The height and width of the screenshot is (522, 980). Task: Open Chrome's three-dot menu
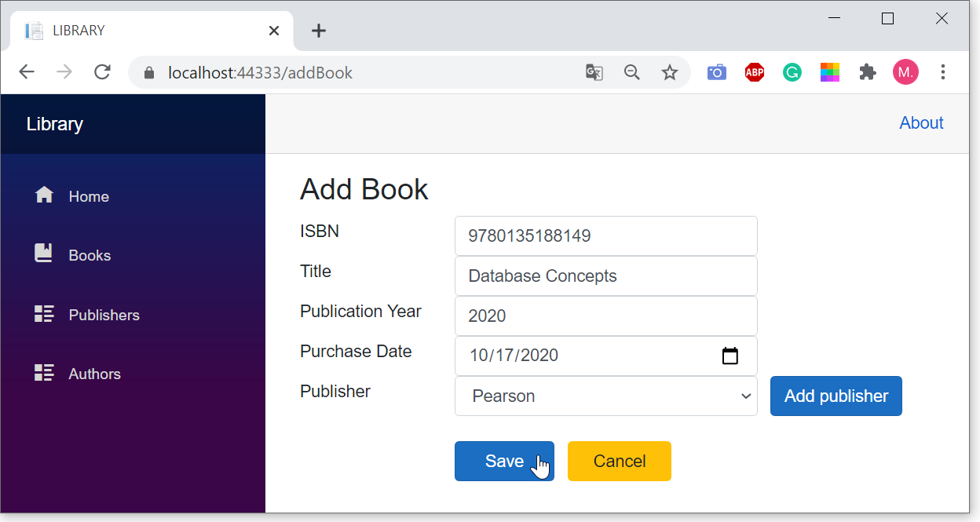[943, 72]
